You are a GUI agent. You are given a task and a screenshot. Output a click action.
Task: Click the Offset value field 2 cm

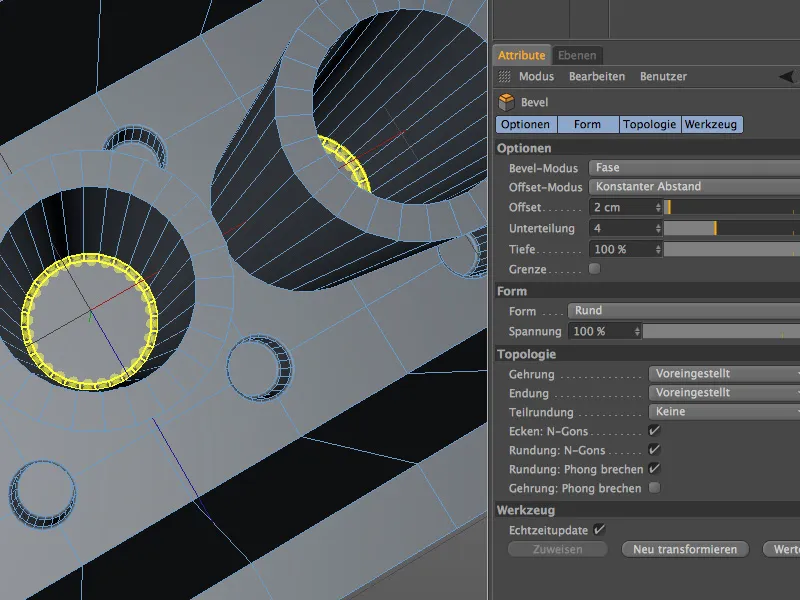pos(621,208)
